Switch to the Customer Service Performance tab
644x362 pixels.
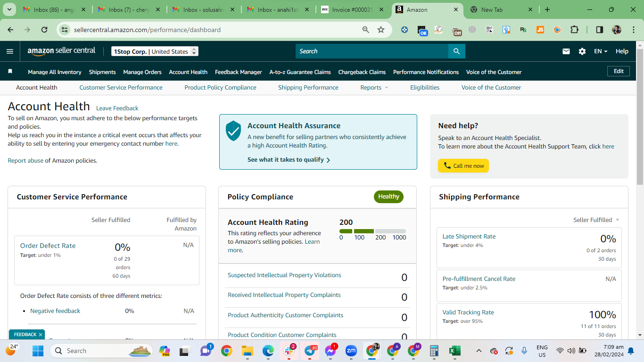pyautogui.click(x=121, y=87)
